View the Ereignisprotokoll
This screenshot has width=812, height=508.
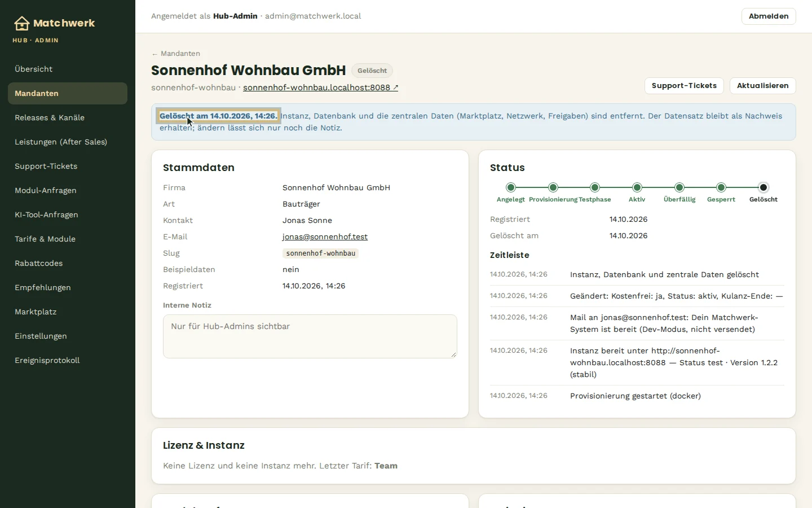[68, 360]
